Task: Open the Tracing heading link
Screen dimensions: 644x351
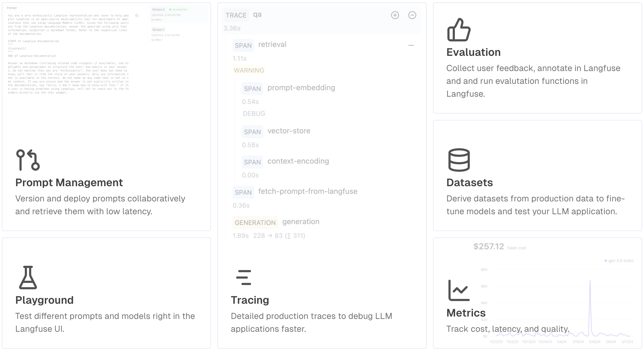Action: (x=250, y=300)
